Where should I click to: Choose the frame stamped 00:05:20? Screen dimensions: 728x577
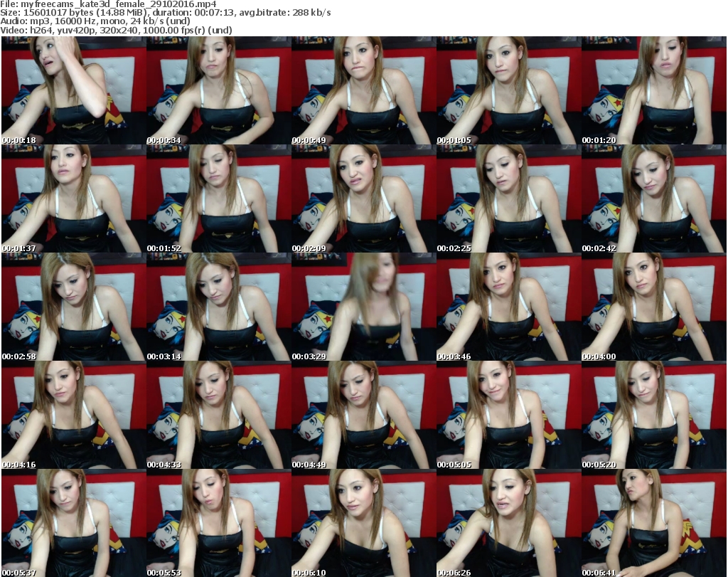(654, 415)
